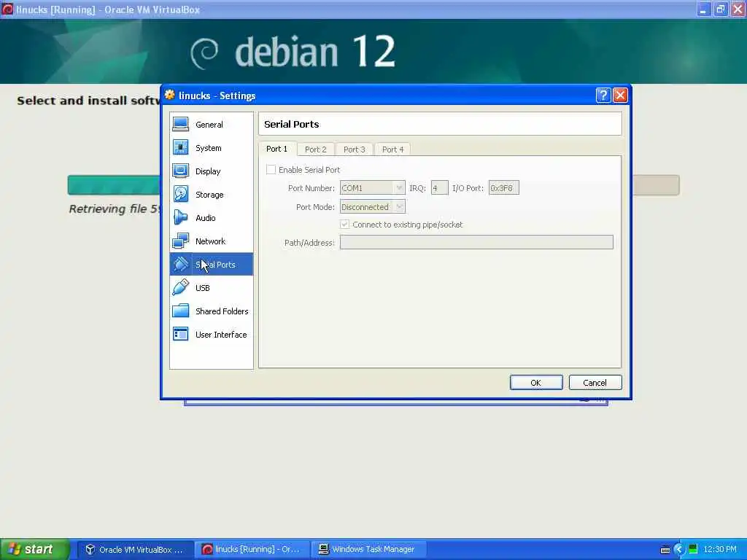747x560 pixels.
Task: Click the 12:30 PM taskbar clock
Action: click(x=720, y=550)
